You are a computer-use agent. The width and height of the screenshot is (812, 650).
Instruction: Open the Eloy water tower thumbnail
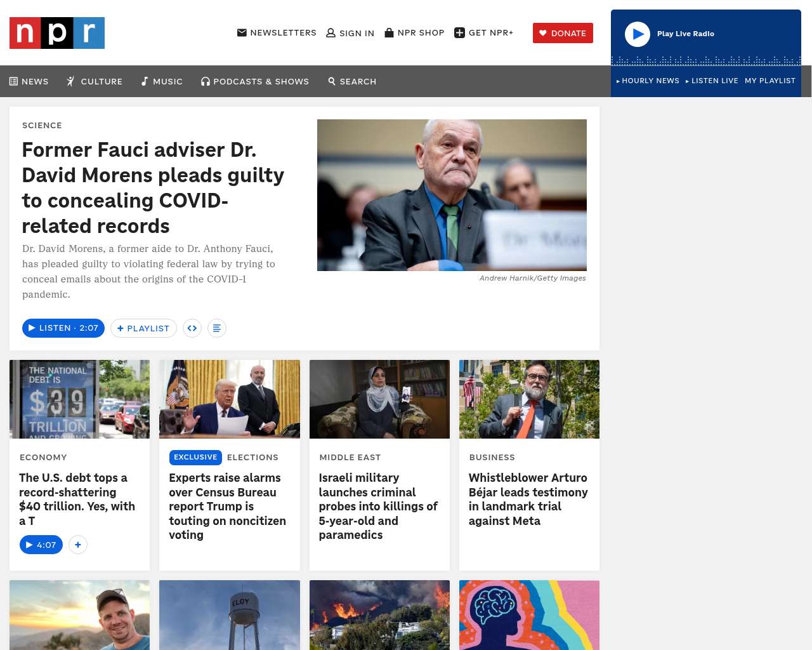click(230, 615)
